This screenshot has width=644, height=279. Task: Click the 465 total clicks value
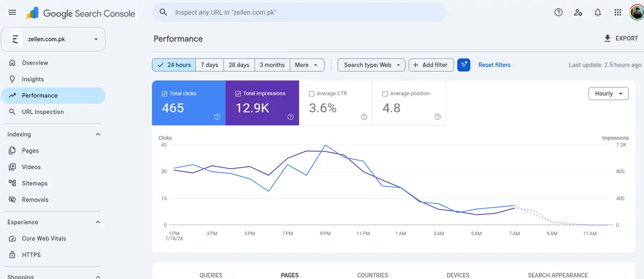tap(173, 108)
